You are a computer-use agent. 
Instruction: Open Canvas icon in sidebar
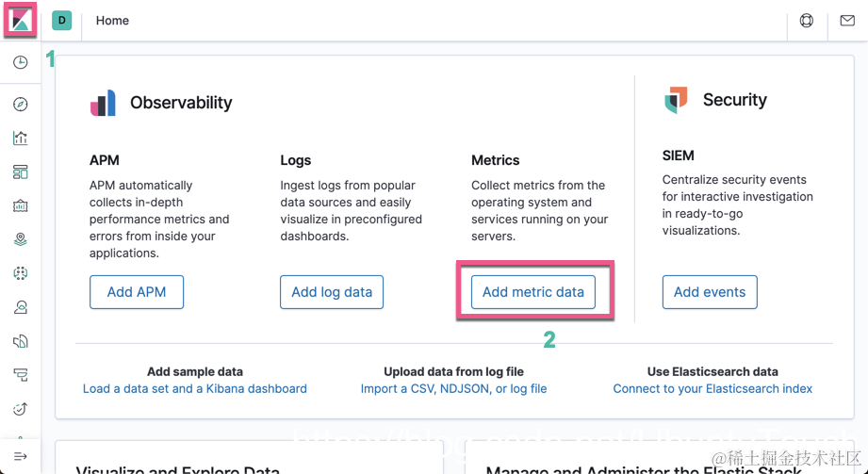tap(20, 206)
